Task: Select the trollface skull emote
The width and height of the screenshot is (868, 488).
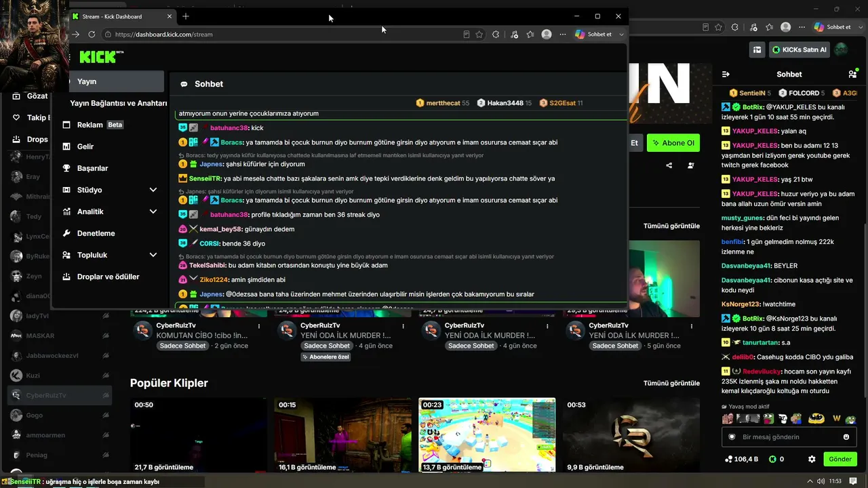Action: pos(783,419)
